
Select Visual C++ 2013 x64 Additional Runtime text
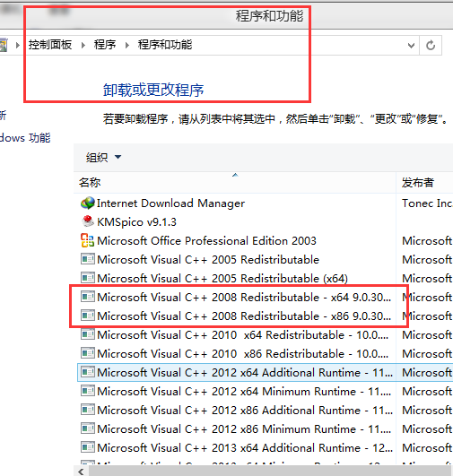245,448
